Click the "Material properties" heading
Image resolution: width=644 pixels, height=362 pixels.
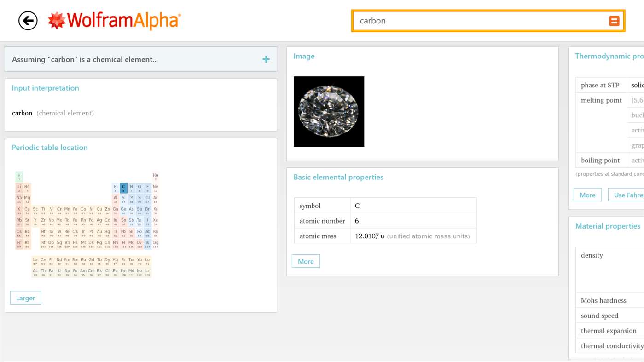click(x=608, y=226)
